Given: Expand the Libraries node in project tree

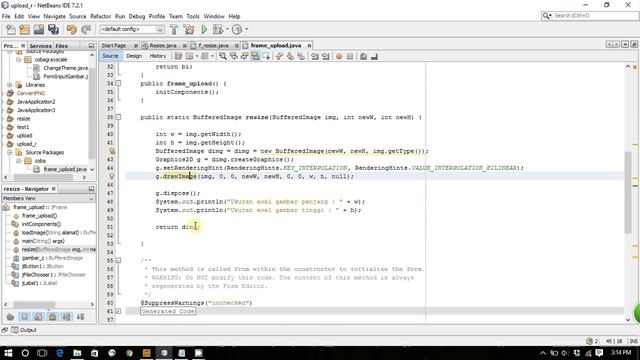Looking at the screenshot, I should click(x=10, y=85).
